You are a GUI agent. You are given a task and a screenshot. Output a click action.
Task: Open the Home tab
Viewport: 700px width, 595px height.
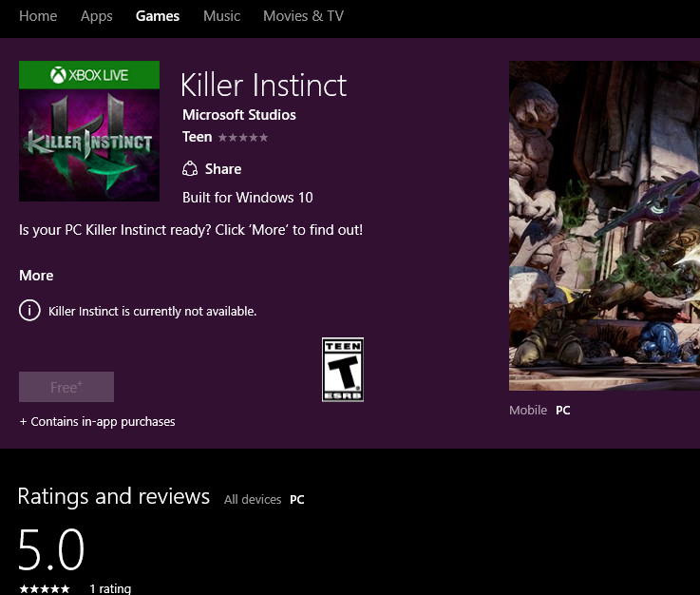38,16
